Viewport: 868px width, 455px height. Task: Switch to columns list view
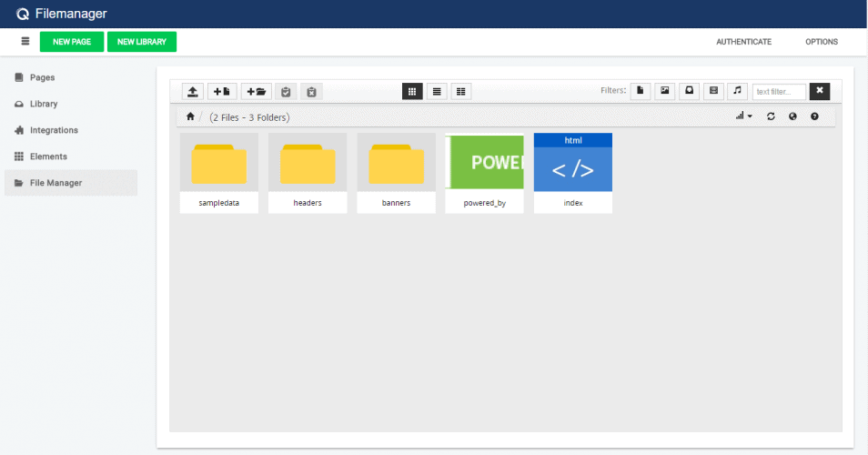[x=461, y=91]
